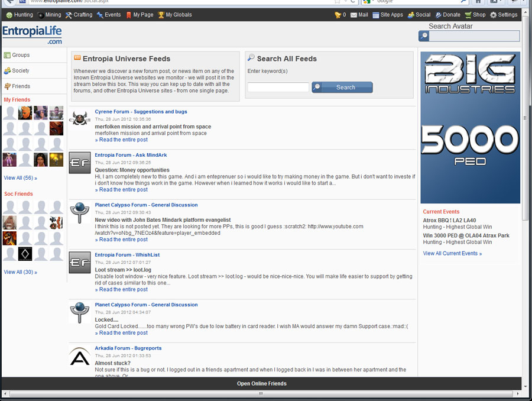
Task: Click the Search All Feeds button
Action: (342, 88)
